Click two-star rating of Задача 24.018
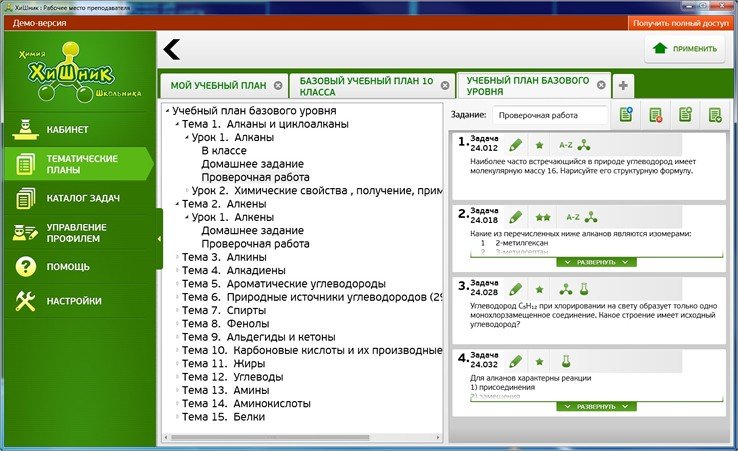The height and width of the screenshot is (451, 738). 543,217
